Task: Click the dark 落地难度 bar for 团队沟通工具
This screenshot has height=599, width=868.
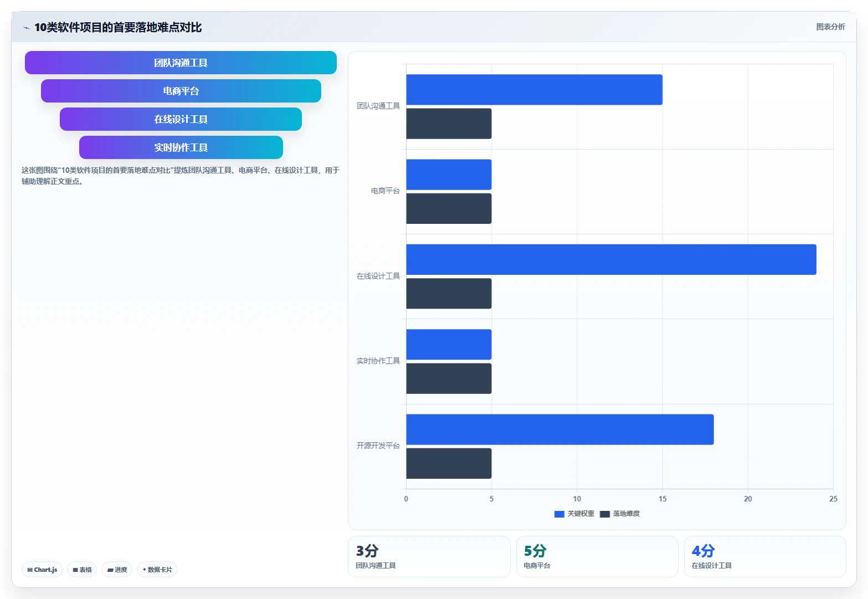Action: click(449, 124)
